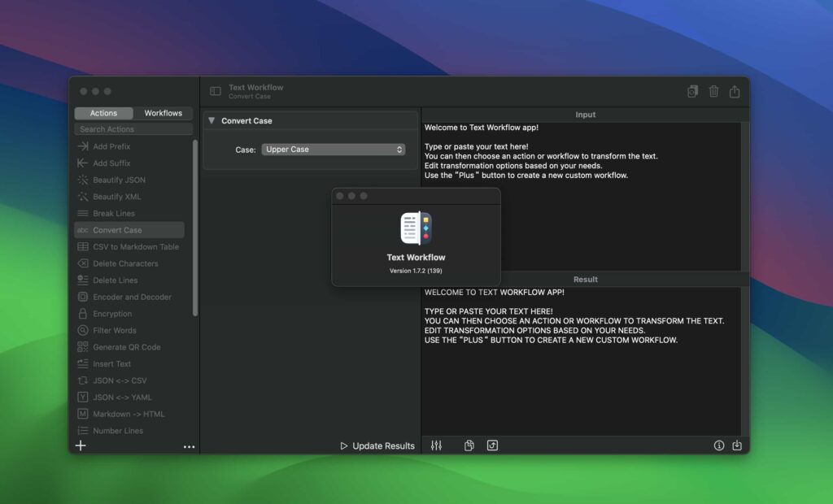The image size is (833, 504).
Task: Click the paste icon at the bottom bar
Action: (x=469, y=445)
